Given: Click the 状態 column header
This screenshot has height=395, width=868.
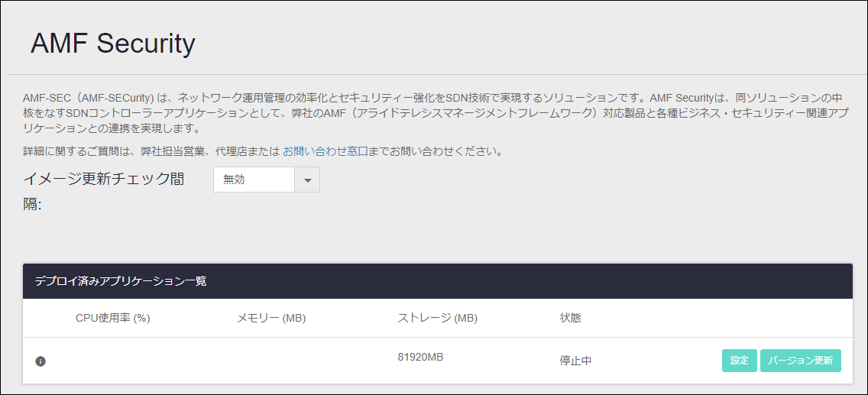Looking at the screenshot, I should point(570,318).
